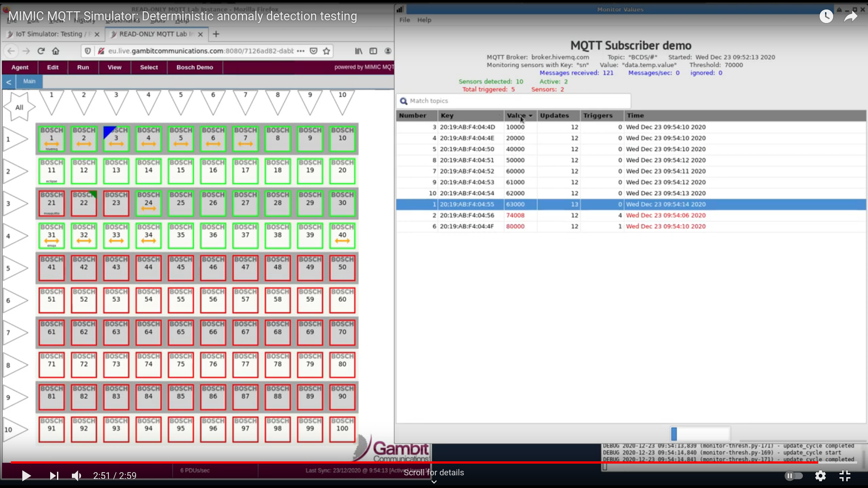Viewport: 868px width, 488px height.
Task: Switch to IoT Simulator Testing tab
Action: pos(50,34)
